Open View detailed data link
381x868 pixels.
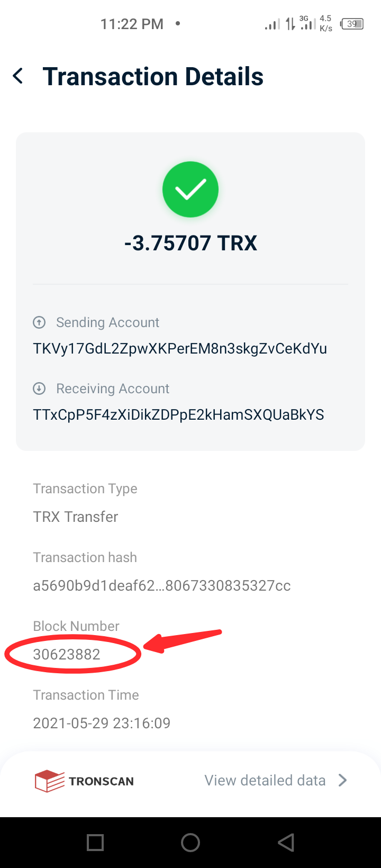[265, 780]
